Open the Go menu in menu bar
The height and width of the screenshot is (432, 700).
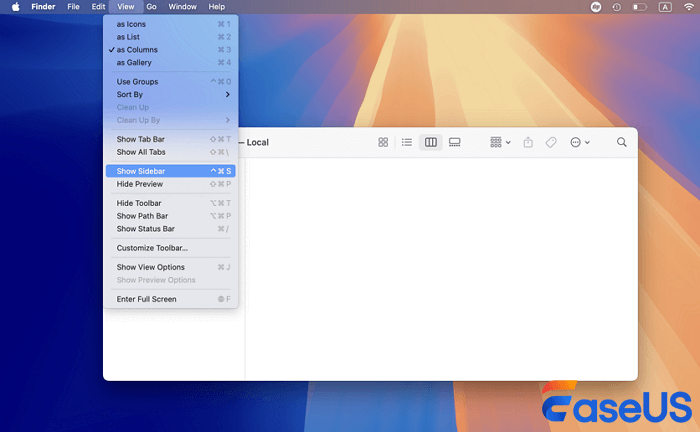(x=151, y=7)
